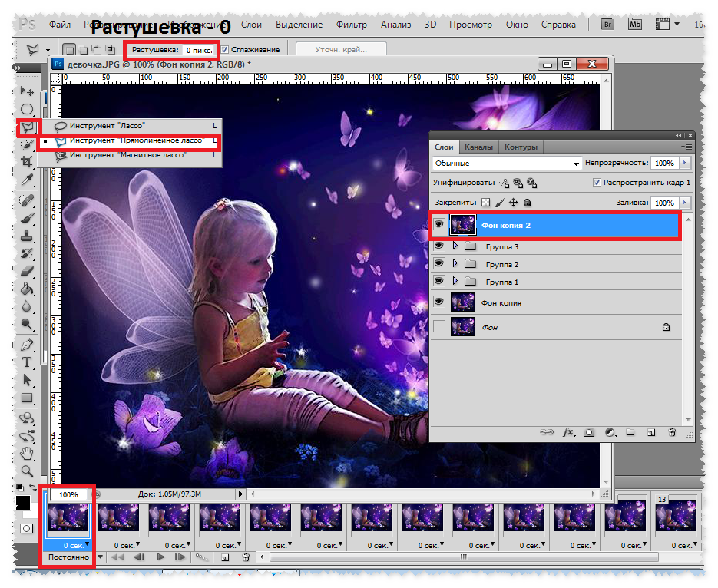
Task: Click the Add to selection mode icon
Action: coord(82,49)
